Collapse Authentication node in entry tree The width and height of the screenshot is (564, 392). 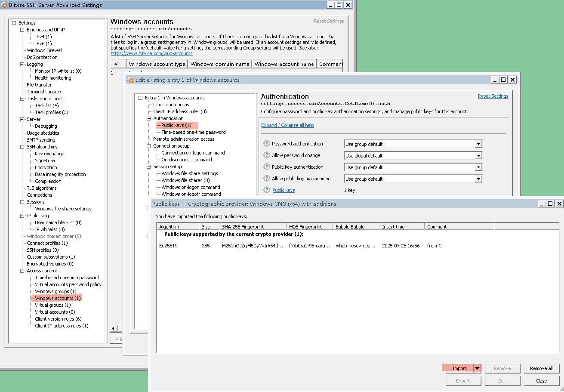click(149, 118)
